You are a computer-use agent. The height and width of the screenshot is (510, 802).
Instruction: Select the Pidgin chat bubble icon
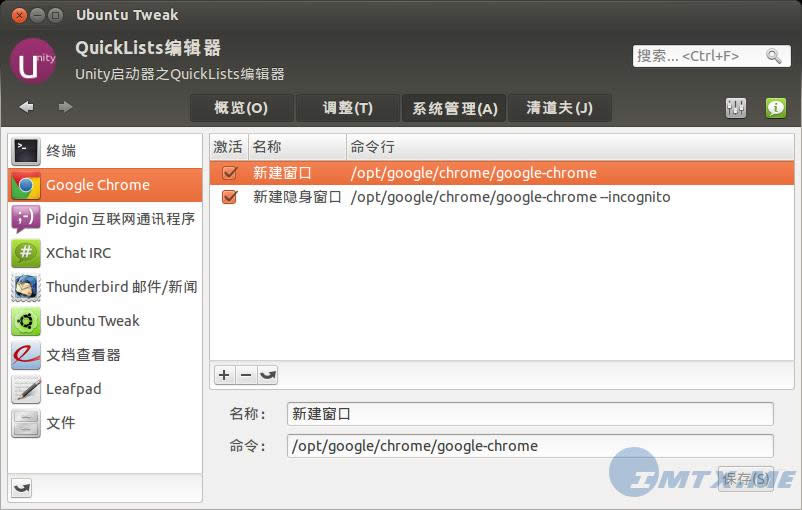(26, 219)
